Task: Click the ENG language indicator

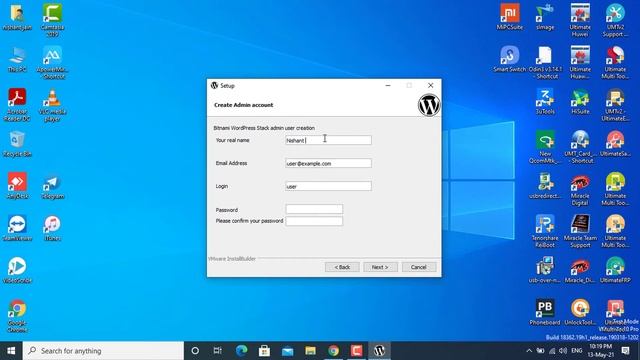Action: point(576,351)
